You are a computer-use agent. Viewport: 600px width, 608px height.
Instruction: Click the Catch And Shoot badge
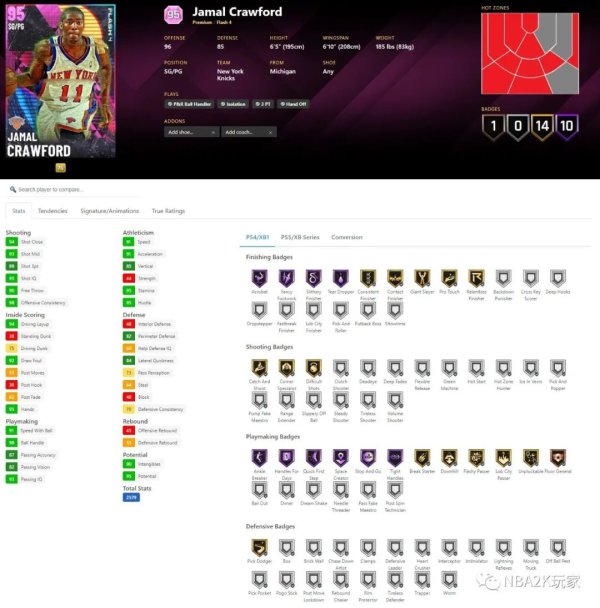click(x=259, y=368)
